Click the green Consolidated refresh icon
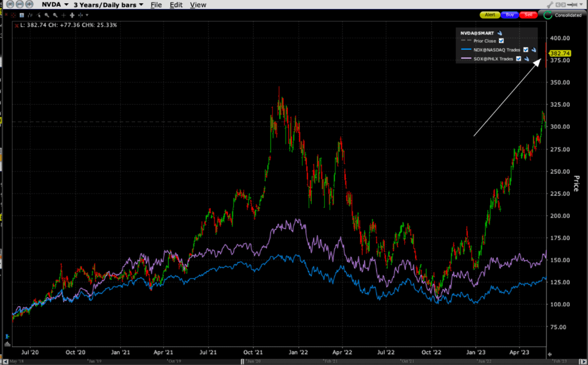The width and height of the screenshot is (588, 365). [x=547, y=15]
